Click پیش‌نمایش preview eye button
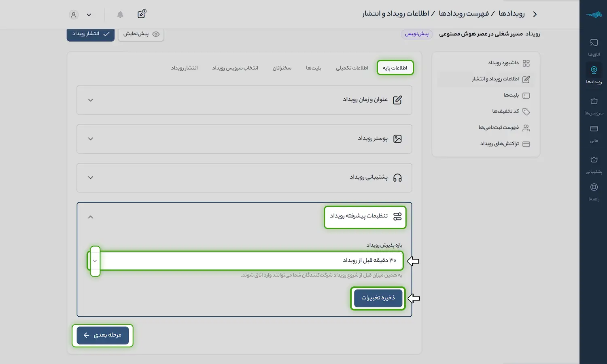The width and height of the screenshot is (607, 364). 141,34
